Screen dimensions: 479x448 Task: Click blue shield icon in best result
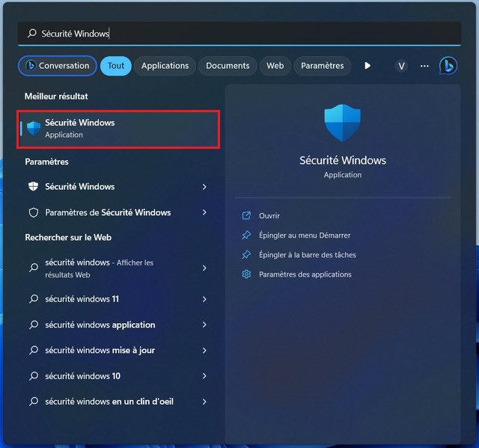tap(33, 129)
